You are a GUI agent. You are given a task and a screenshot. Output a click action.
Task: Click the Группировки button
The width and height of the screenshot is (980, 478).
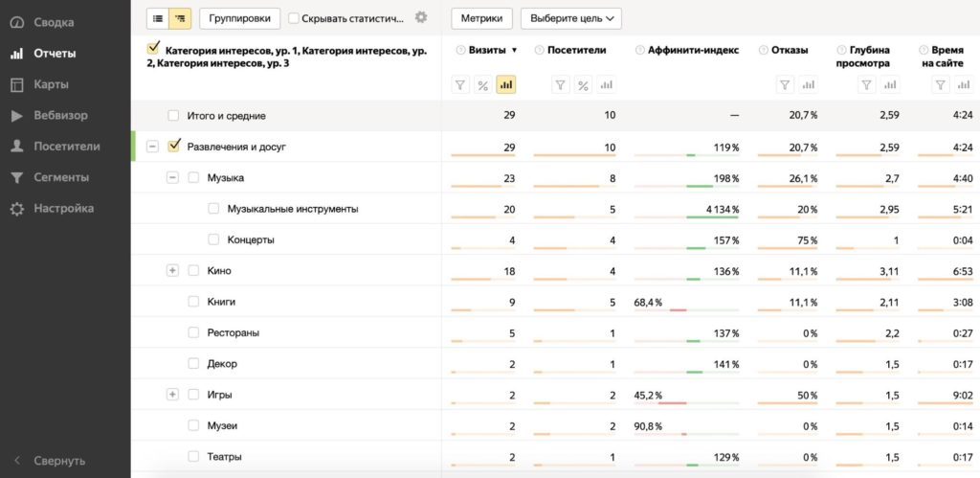pyautogui.click(x=239, y=18)
